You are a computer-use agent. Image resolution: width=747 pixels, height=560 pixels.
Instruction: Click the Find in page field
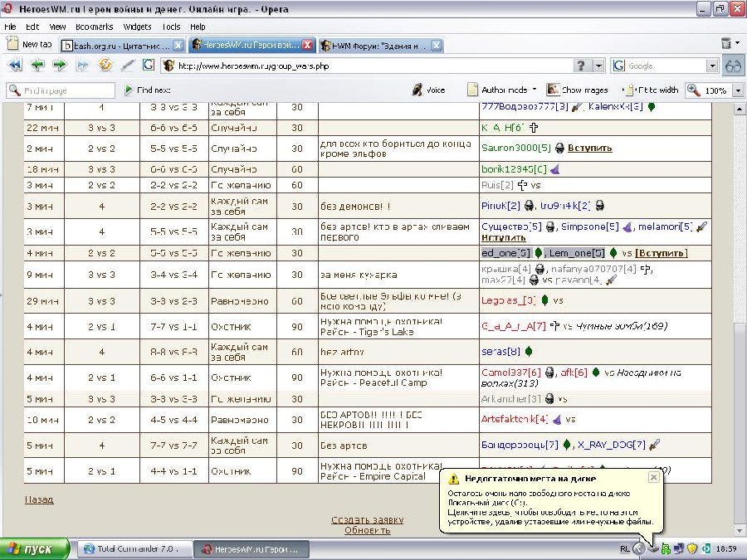(68, 90)
